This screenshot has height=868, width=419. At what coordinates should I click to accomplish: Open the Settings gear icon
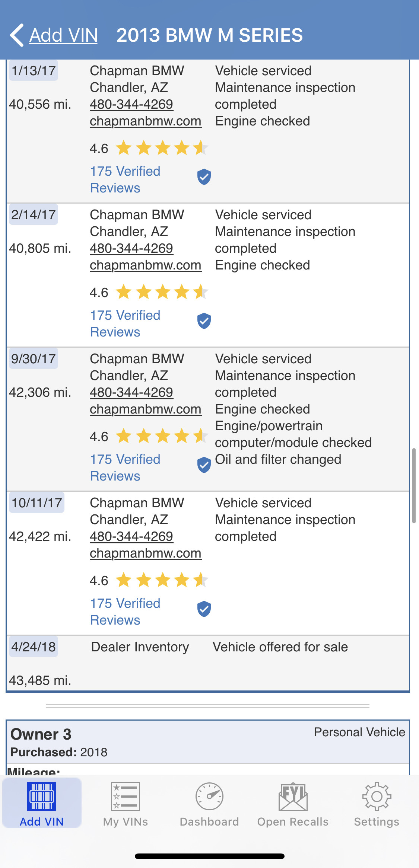(x=377, y=796)
